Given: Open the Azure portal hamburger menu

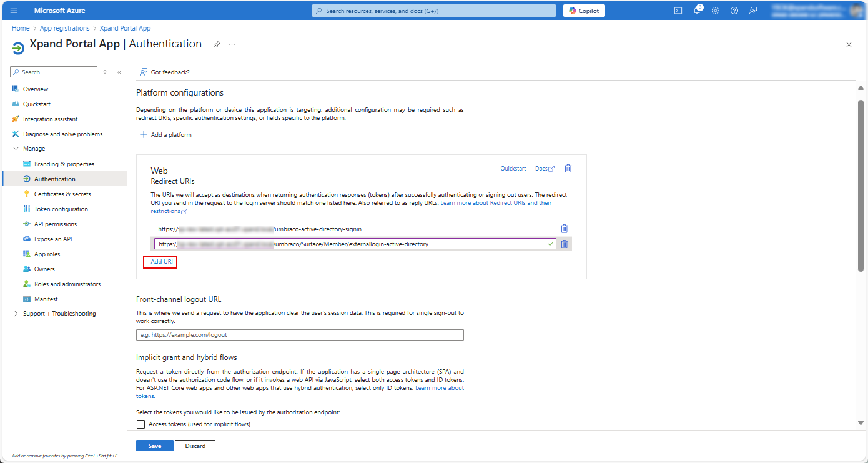Looking at the screenshot, I should pos(14,11).
